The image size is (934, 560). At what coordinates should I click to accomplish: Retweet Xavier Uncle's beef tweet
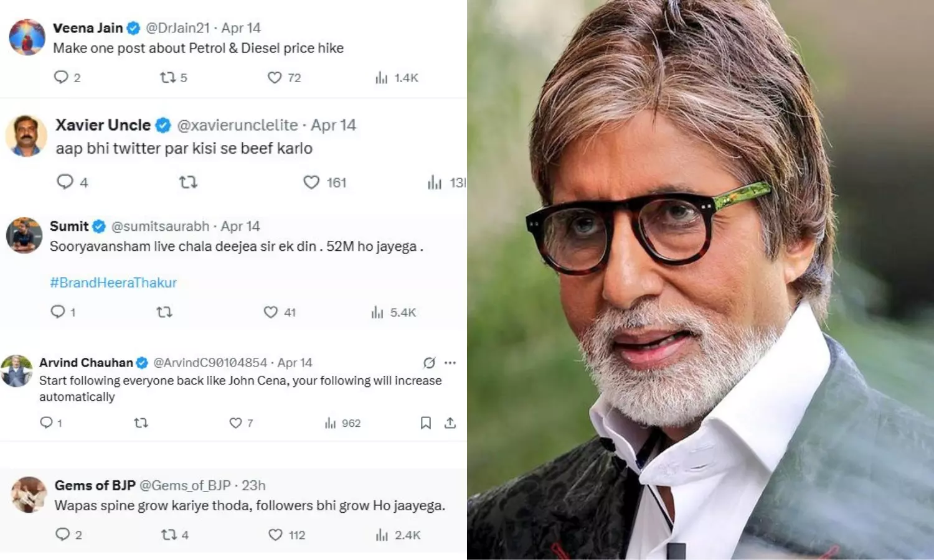pyautogui.click(x=188, y=182)
